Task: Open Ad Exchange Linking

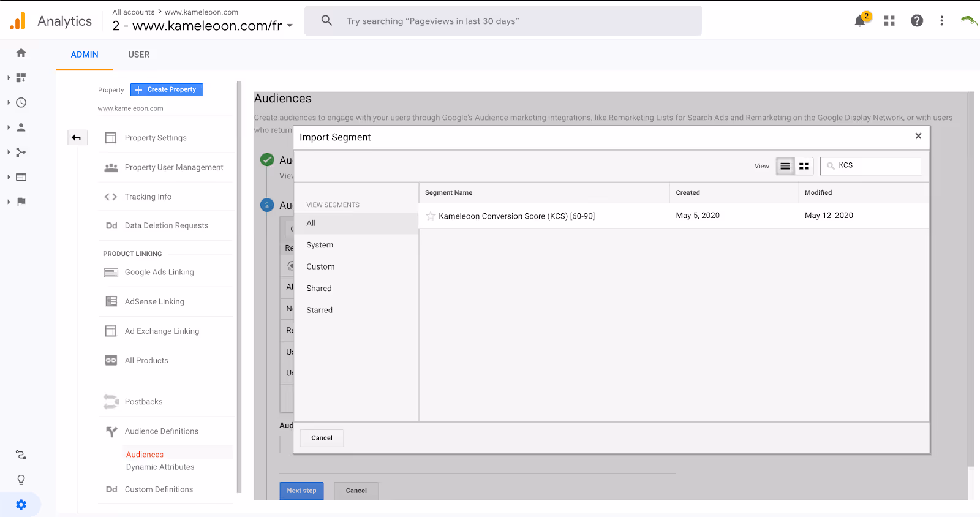Action: pos(162,331)
